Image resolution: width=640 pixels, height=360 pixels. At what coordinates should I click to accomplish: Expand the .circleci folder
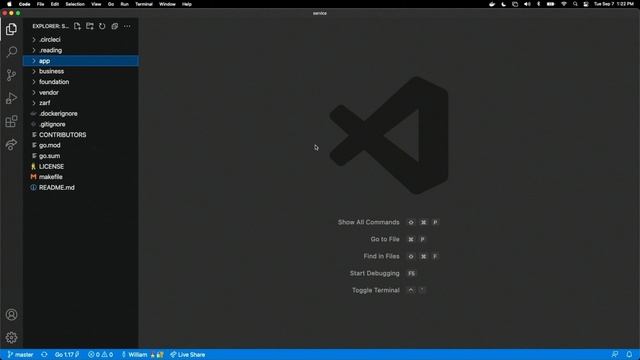click(x=81, y=40)
